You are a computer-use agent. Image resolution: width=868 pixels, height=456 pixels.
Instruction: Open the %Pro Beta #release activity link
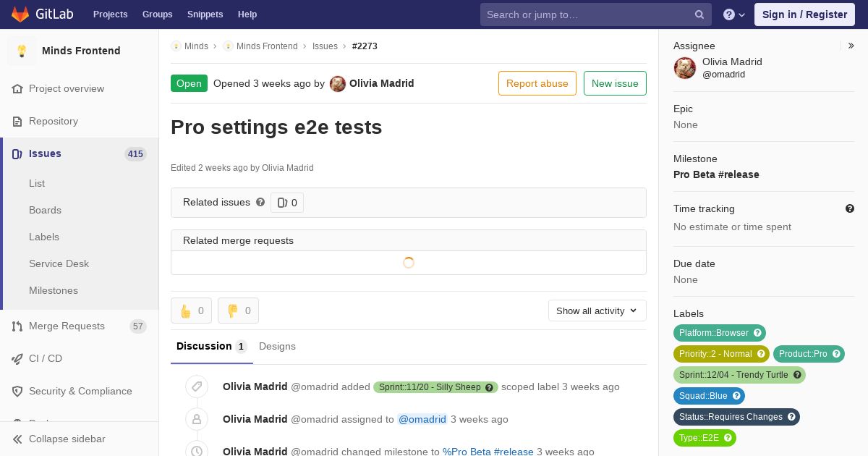point(488,452)
